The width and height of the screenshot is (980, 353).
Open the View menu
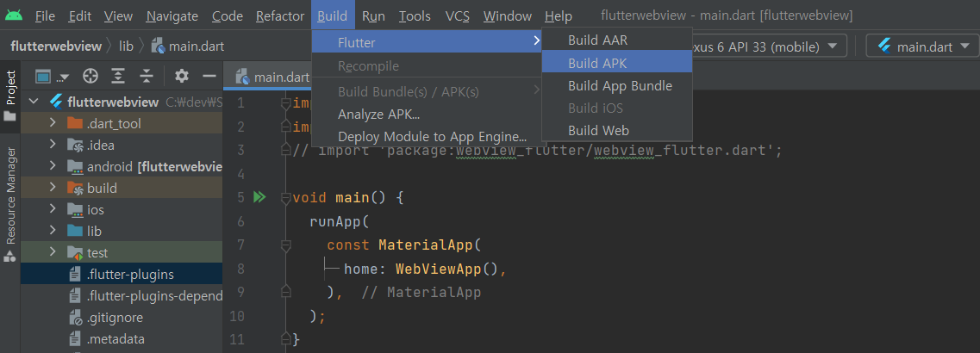pos(118,16)
